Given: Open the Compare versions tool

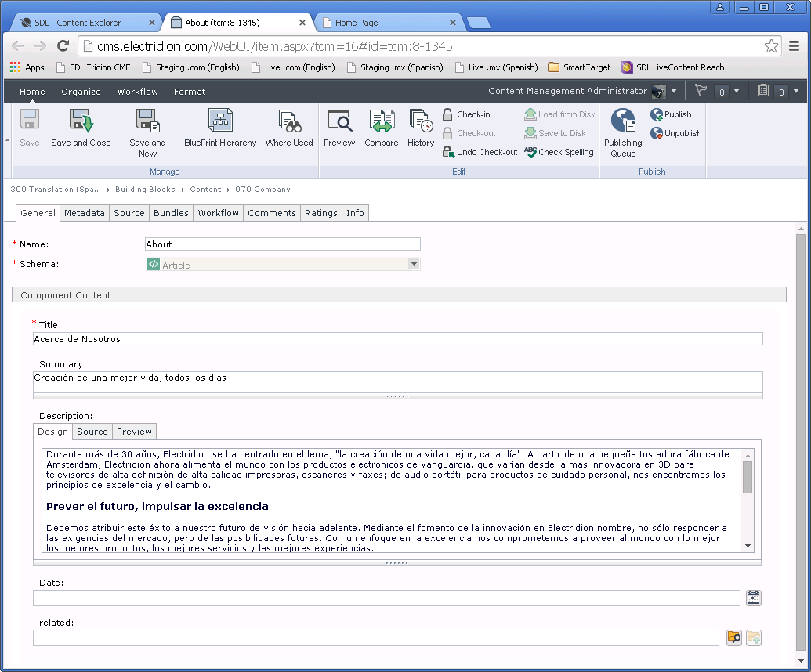Looking at the screenshot, I should 381,122.
